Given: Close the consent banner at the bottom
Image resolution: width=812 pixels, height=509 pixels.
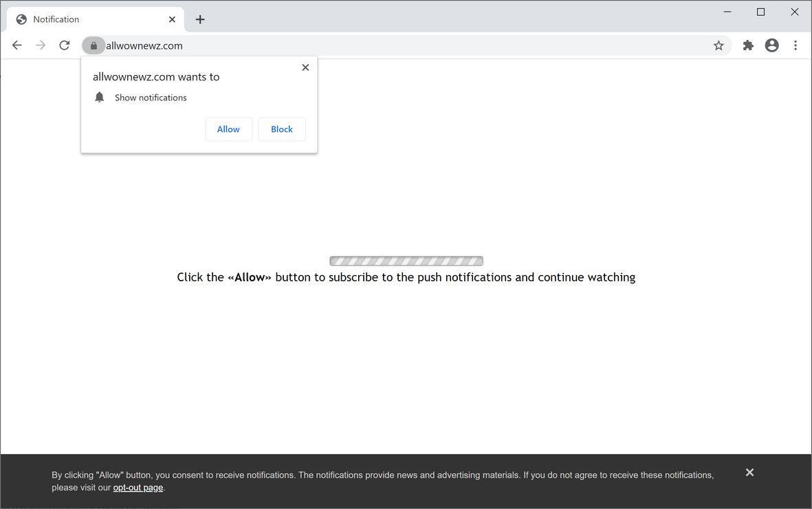Looking at the screenshot, I should pyautogui.click(x=749, y=472).
